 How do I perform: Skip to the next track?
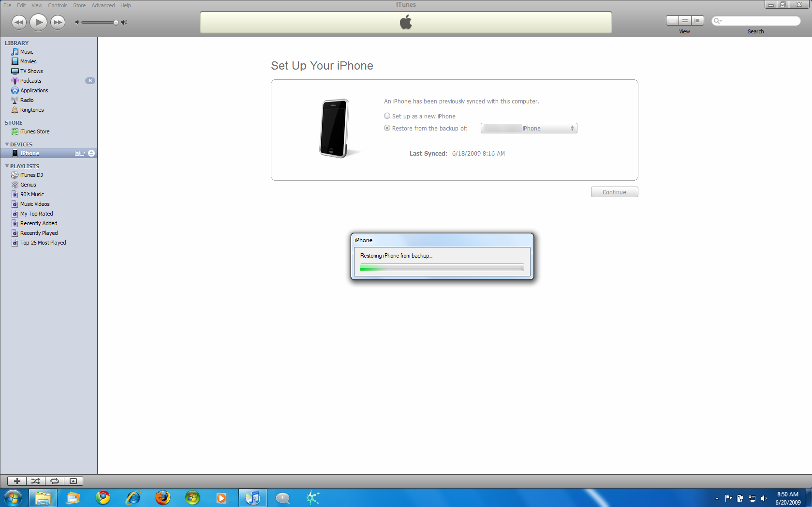coord(58,22)
